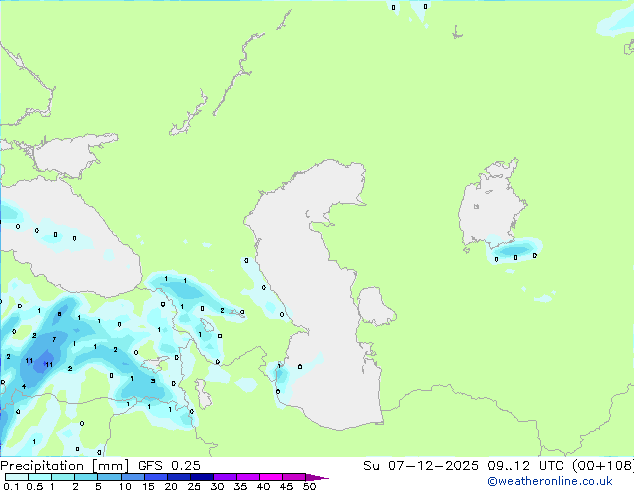Select the '0.5' legend scale label
The height and width of the screenshot is (490, 634).
(35, 486)
